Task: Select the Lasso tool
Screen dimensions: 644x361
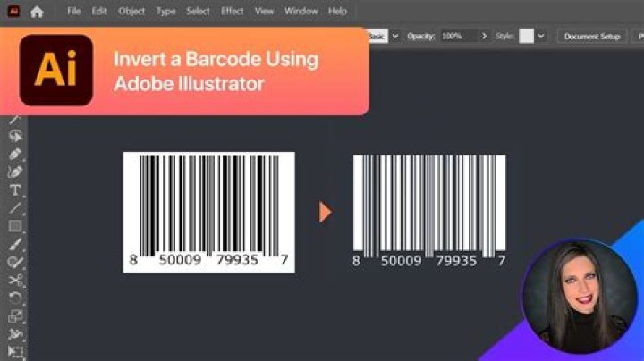Action: click(x=15, y=136)
